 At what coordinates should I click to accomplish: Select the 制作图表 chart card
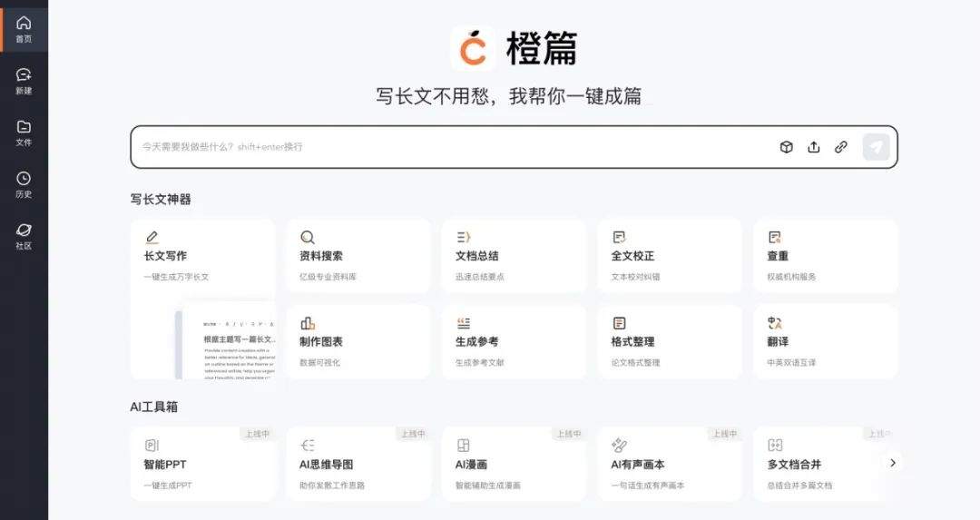coord(358,342)
